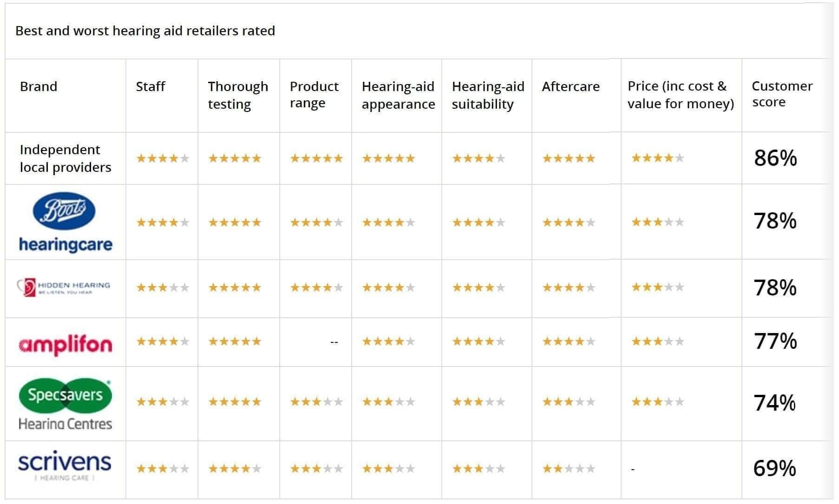Click Independent local providers staff star rating
Screen dimensions: 839x504
163,158
